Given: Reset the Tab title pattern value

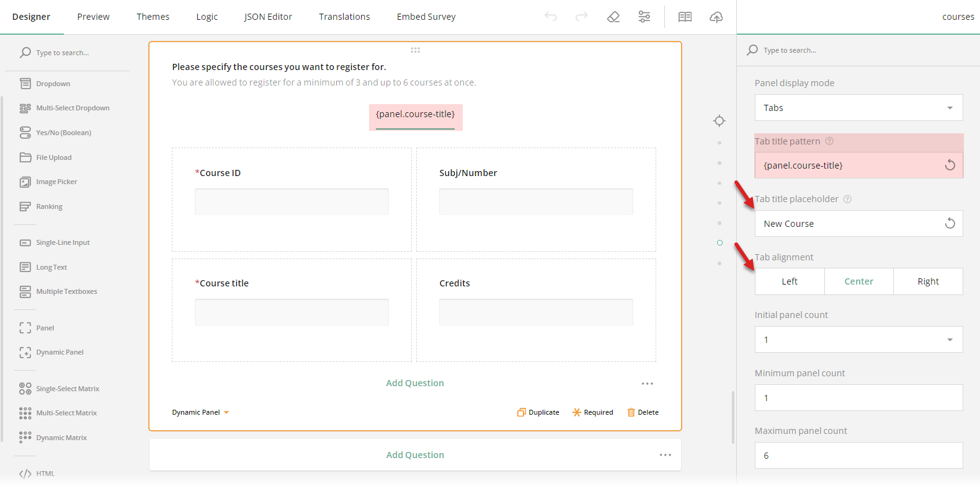Looking at the screenshot, I should (x=950, y=166).
